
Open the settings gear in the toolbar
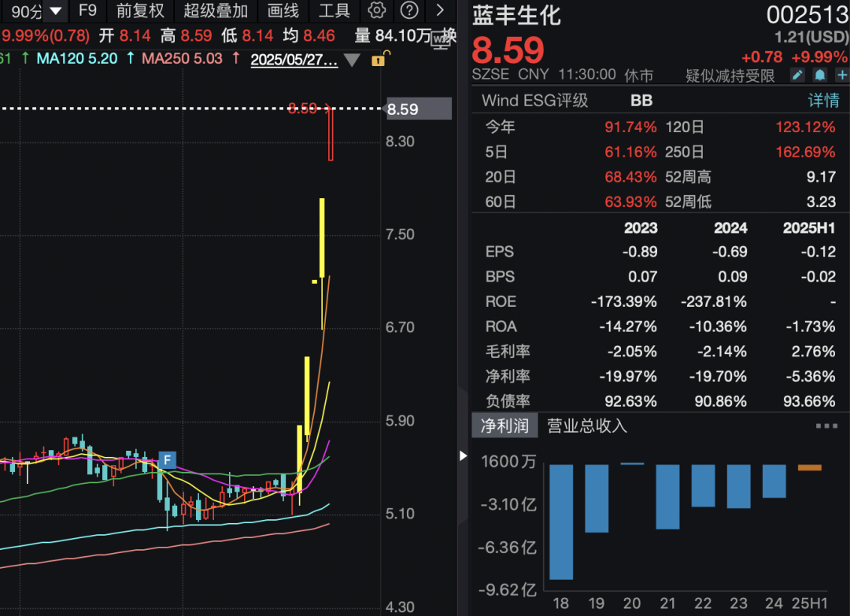coord(376,11)
